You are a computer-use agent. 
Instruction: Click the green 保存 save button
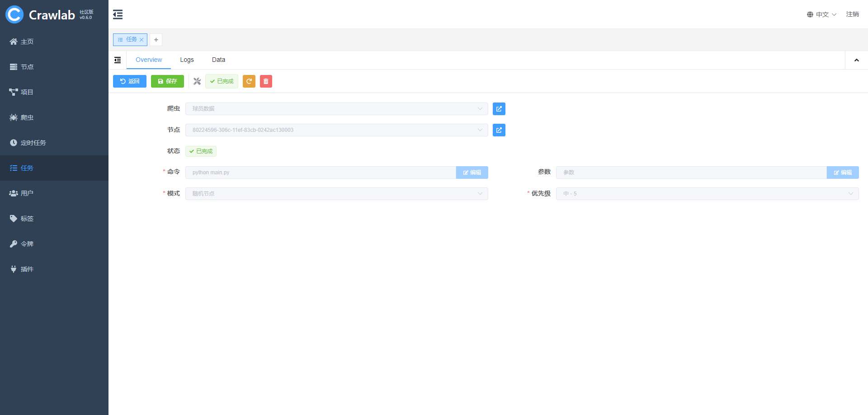167,81
